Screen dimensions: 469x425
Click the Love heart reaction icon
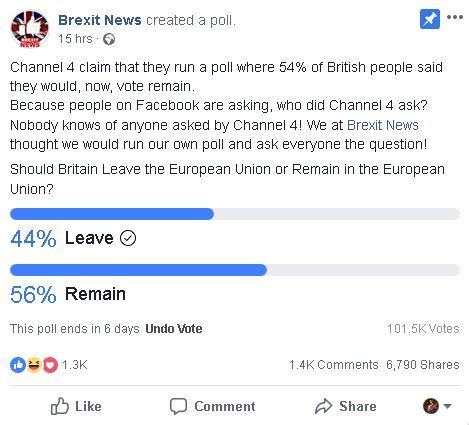click(50, 365)
